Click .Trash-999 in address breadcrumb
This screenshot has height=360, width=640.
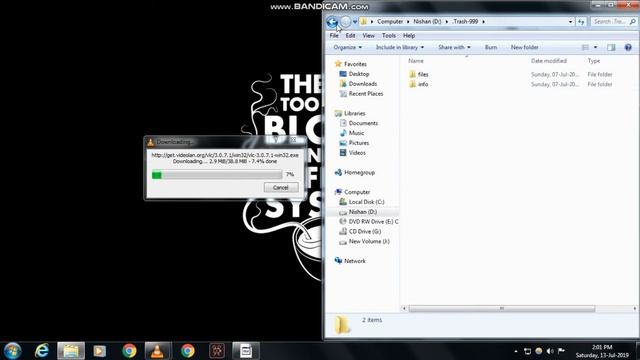coord(465,22)
